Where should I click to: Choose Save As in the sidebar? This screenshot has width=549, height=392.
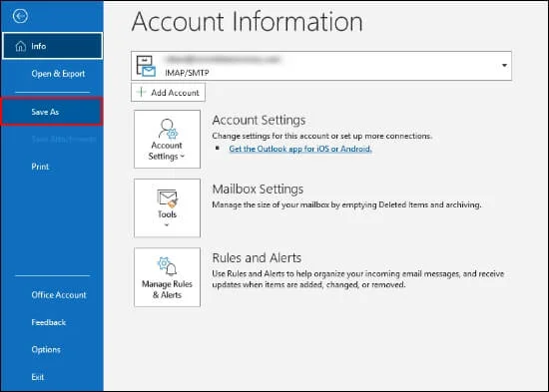(x=52, y=112)
